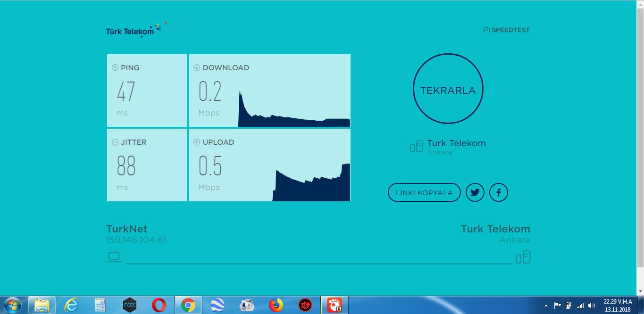644x314 pixels.
Task: Click the server icon beside Turk Telekom Ankara
Action: [417, 147]
